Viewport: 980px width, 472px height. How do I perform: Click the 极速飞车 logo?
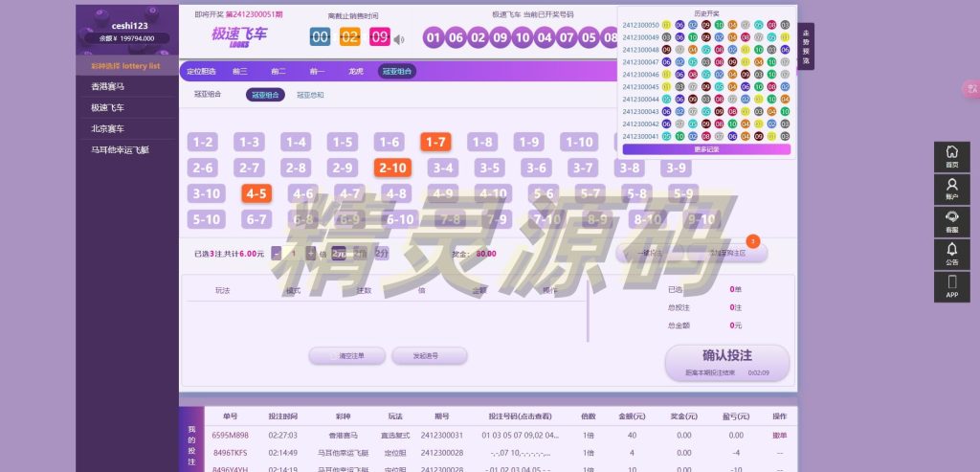click(x=239, y=37)
